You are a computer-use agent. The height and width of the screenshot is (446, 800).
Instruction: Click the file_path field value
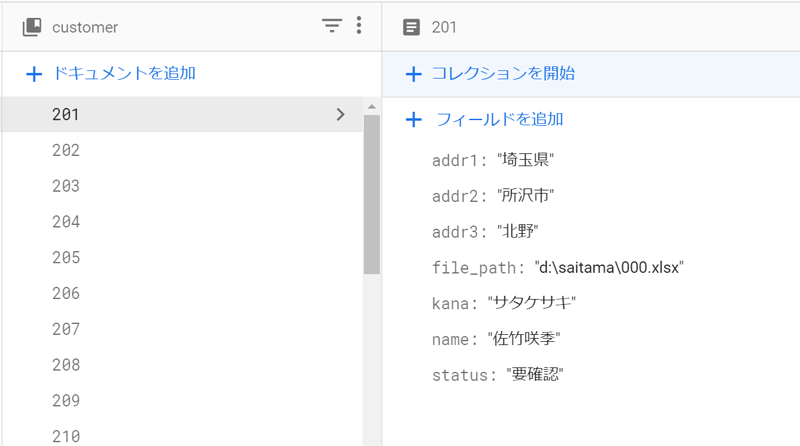609,267
